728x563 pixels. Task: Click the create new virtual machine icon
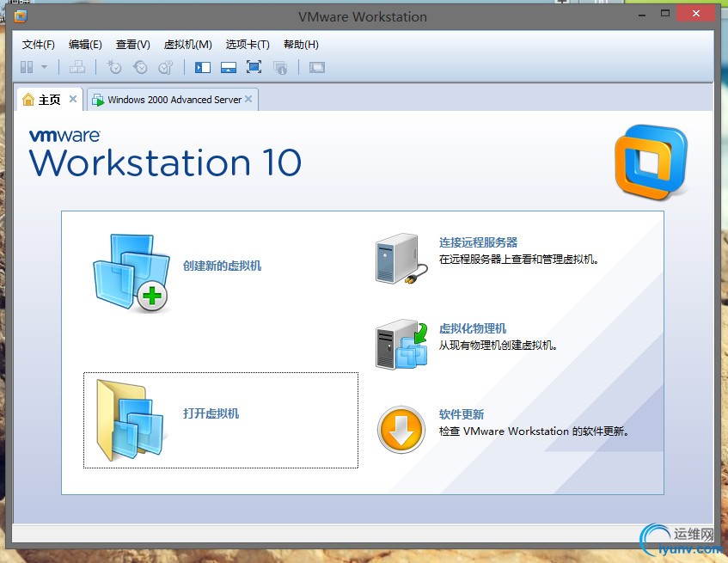point(132,273)
